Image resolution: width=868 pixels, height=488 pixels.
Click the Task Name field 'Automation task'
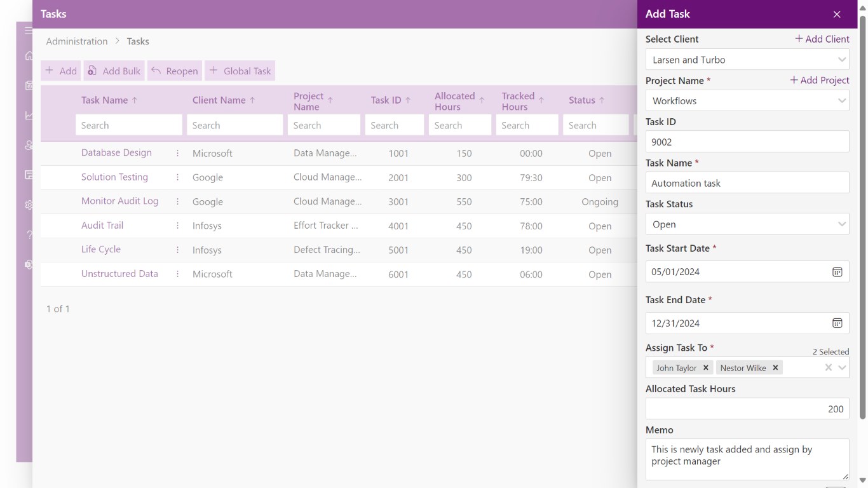click(747, 183)
